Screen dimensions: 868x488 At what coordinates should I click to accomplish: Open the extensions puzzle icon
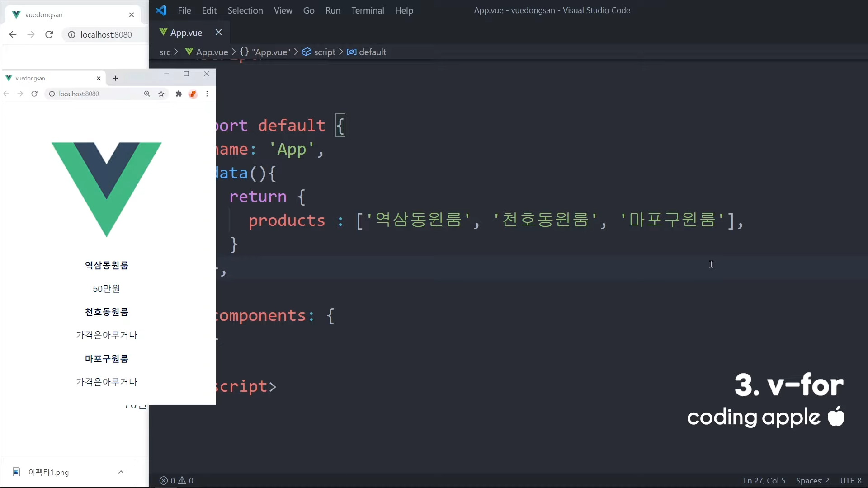coord(179,94)
